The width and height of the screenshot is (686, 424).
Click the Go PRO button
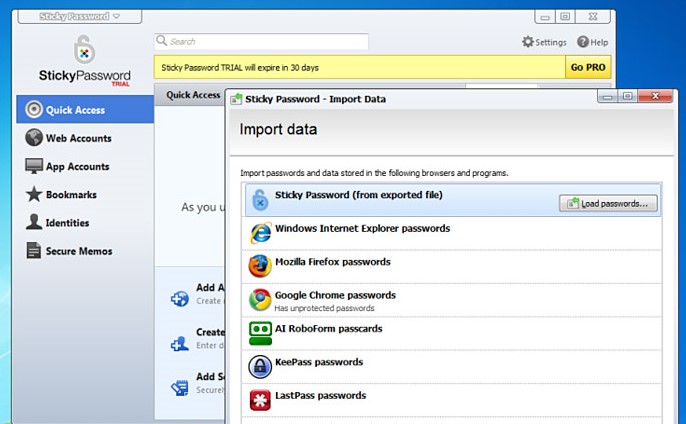(x=588, y=67)
